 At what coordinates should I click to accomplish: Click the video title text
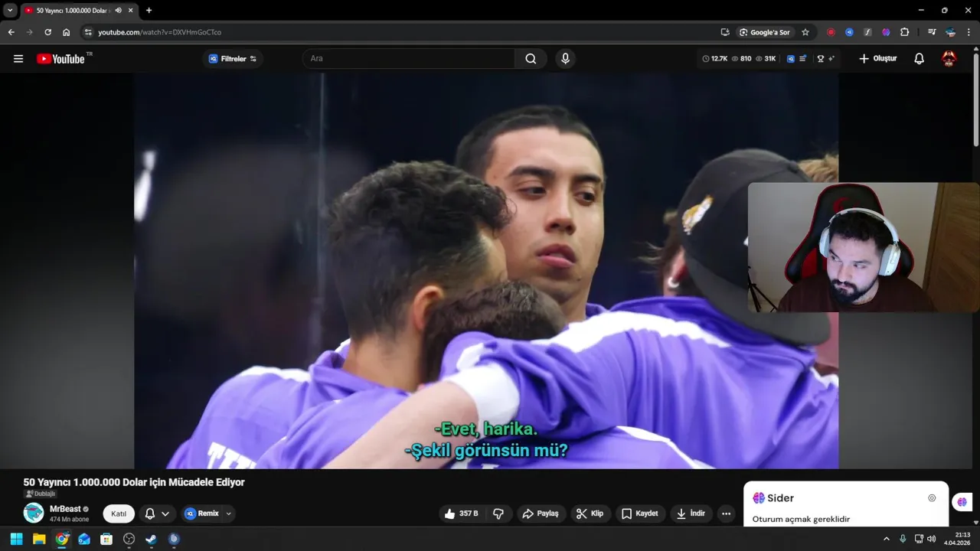pyautogui.click(x=134, y=482)
